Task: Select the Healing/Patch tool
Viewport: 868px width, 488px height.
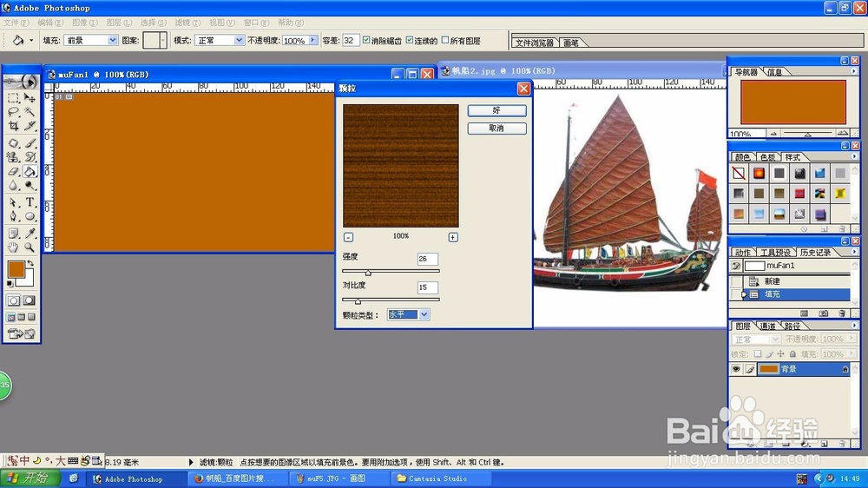Action: [x=13, y=143]
